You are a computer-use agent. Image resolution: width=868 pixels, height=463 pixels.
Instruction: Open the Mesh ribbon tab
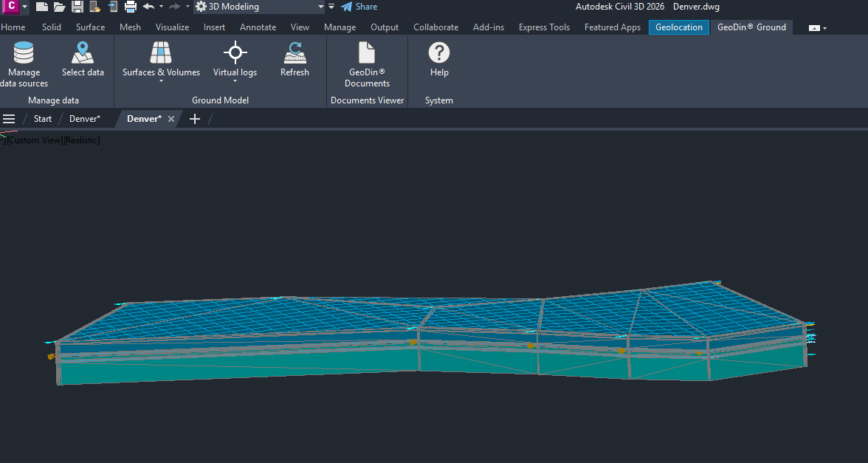[130, 27]
